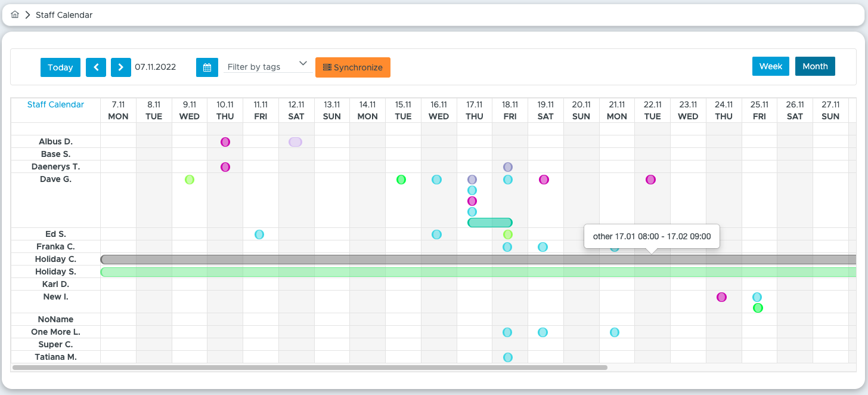This screenshot has width=868, height=395.
Task: Select Ed S. cyan event on 11.11
Action: [x=259, y=234]
